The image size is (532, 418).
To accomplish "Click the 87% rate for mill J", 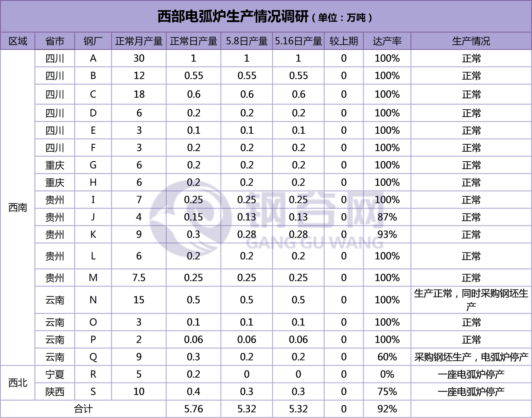I will point(387,217).
